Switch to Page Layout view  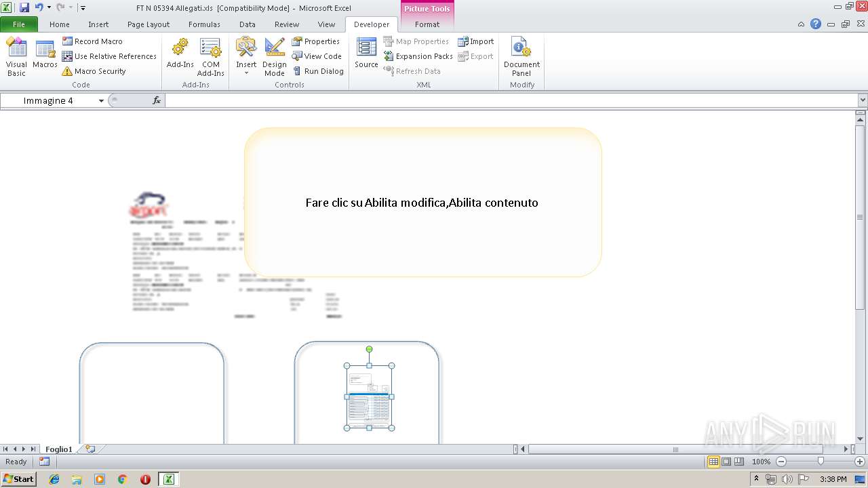pyautogui.click(x=726, y=462)
